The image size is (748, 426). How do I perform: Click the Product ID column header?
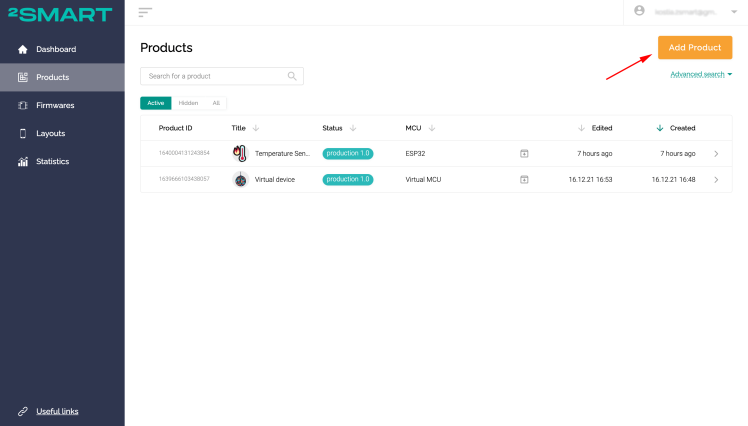coord(175,128)
